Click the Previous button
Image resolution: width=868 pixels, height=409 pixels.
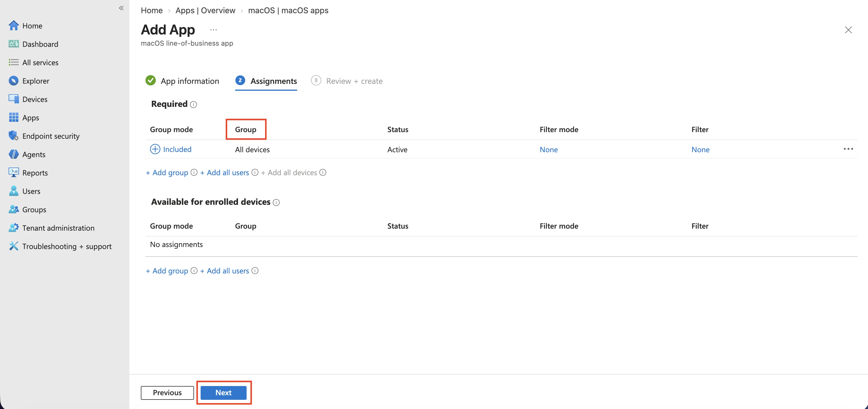[x=167, y=393]
